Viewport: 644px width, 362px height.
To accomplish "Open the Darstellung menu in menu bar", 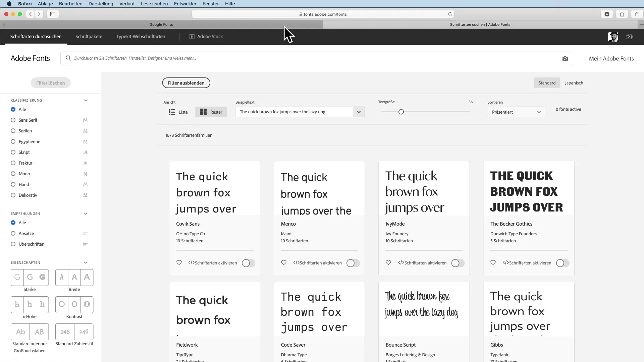I will point(101,4).
